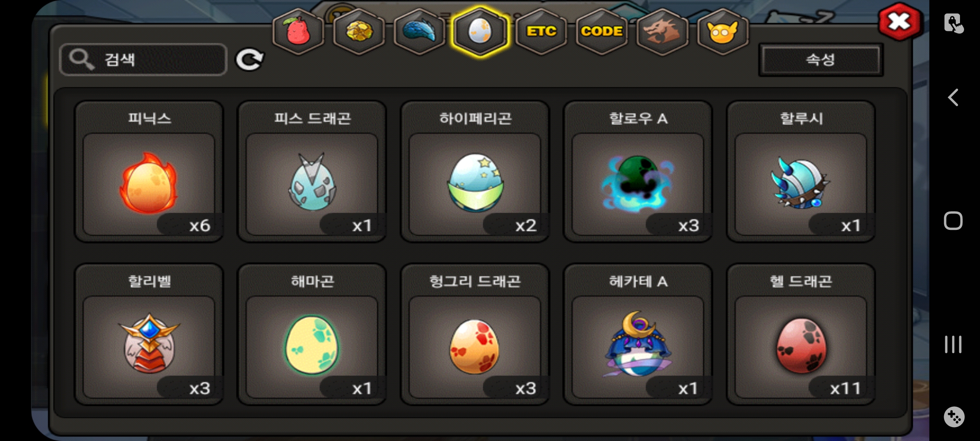This screenshot has width=980, height=441.
Task: Tap the Android back chevron
Action: tap(953, 98)
